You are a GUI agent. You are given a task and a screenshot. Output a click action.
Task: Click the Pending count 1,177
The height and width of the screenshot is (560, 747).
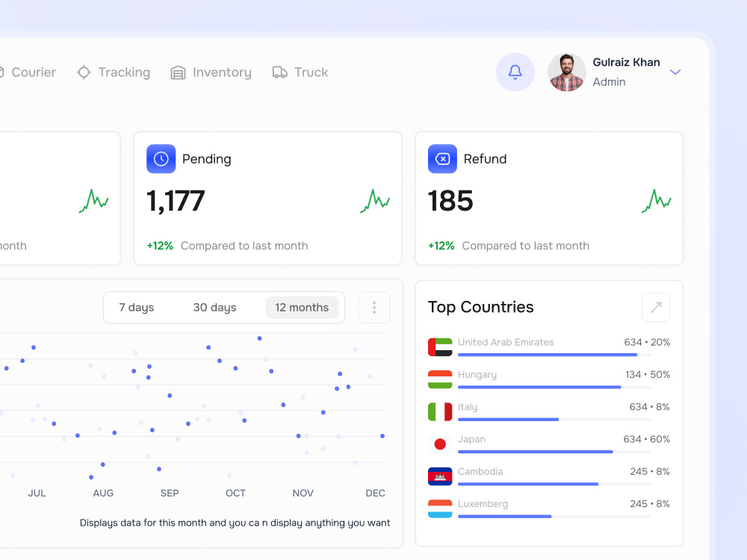[x=176, y=202]
